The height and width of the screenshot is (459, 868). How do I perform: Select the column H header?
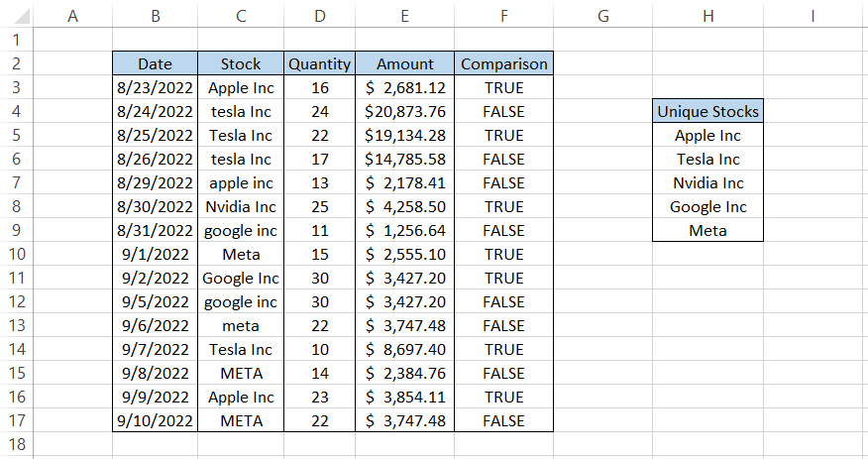(x=707, y=15)
